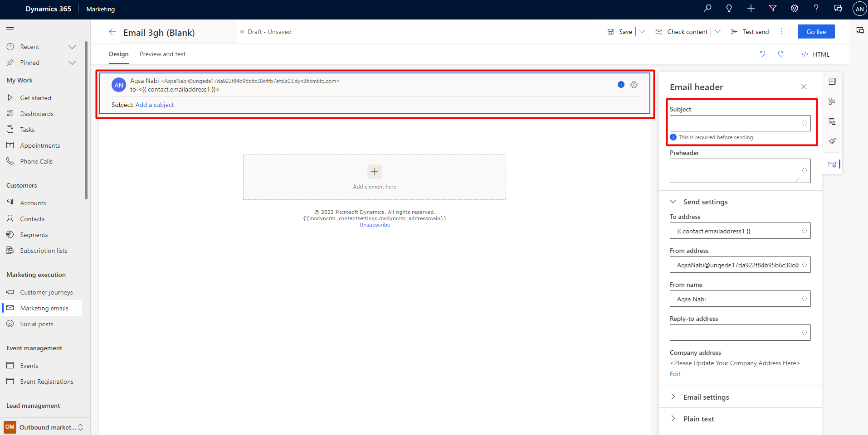This screenshot has width=868, height=435.
Task: Open the Elements toolbox icon
Action: [832, 82]
